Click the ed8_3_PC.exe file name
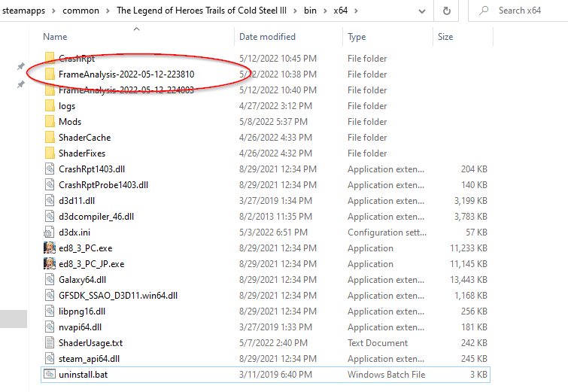 [x=86, y=248]
